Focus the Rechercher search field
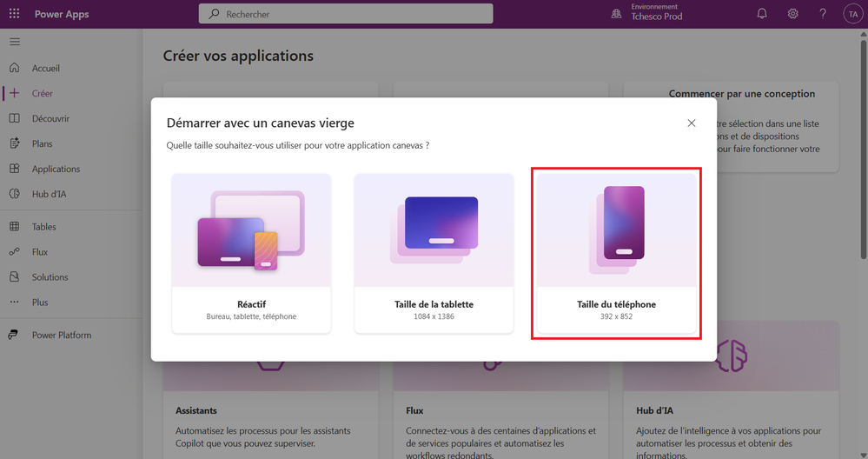 [x=346, y=14]
